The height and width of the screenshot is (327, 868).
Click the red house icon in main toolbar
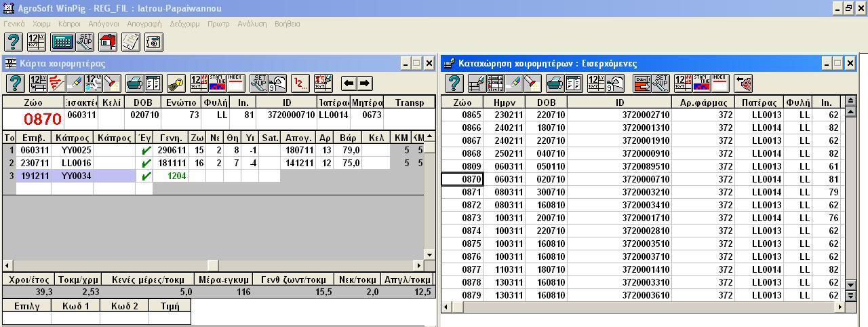[x=107, y=41]
